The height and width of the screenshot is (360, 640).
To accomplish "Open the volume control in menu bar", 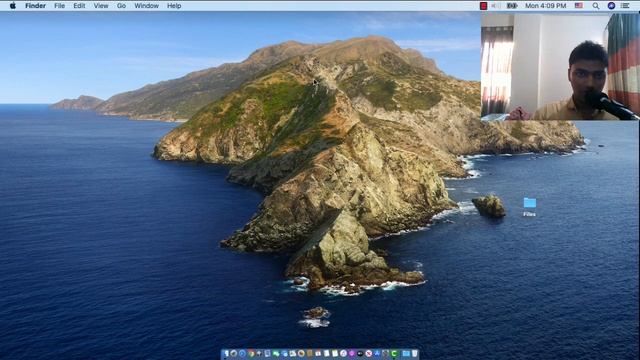I will (x=496, y=6).
